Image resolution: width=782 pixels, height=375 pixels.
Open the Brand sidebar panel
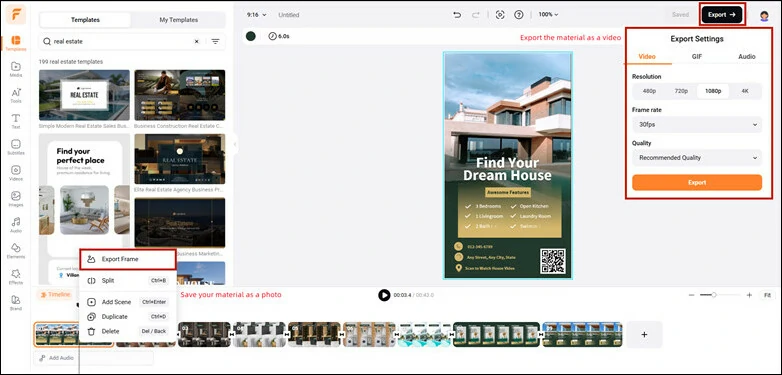point(16,303)
